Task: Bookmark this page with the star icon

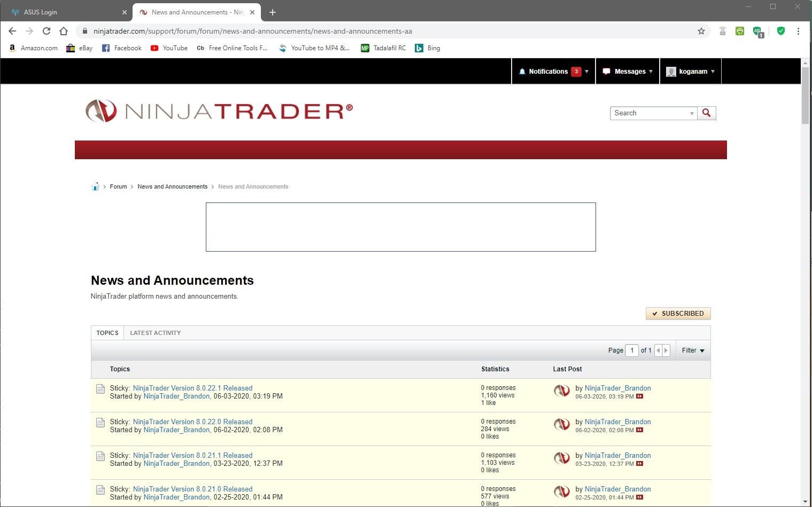Action: tap(701, 31)
